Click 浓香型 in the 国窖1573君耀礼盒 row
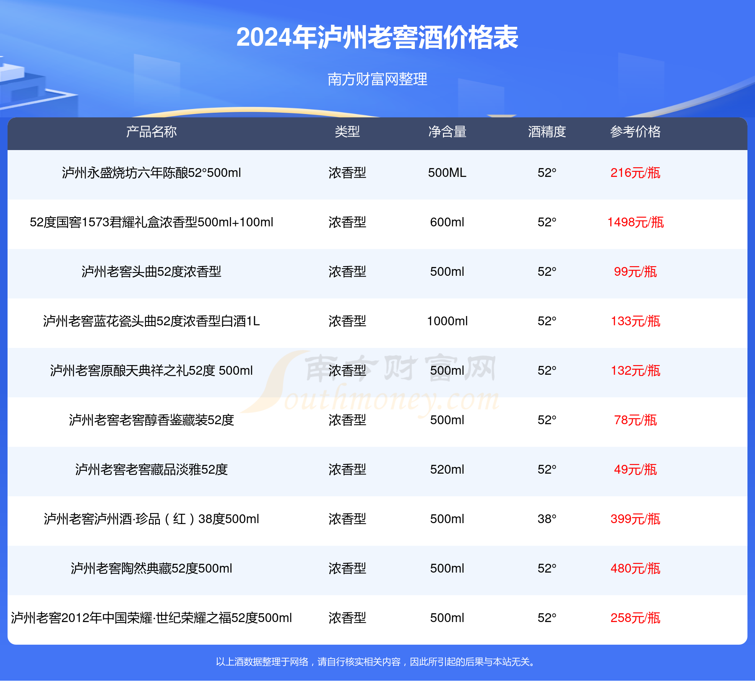Screen dimensions: 755x700 [347, 222]
